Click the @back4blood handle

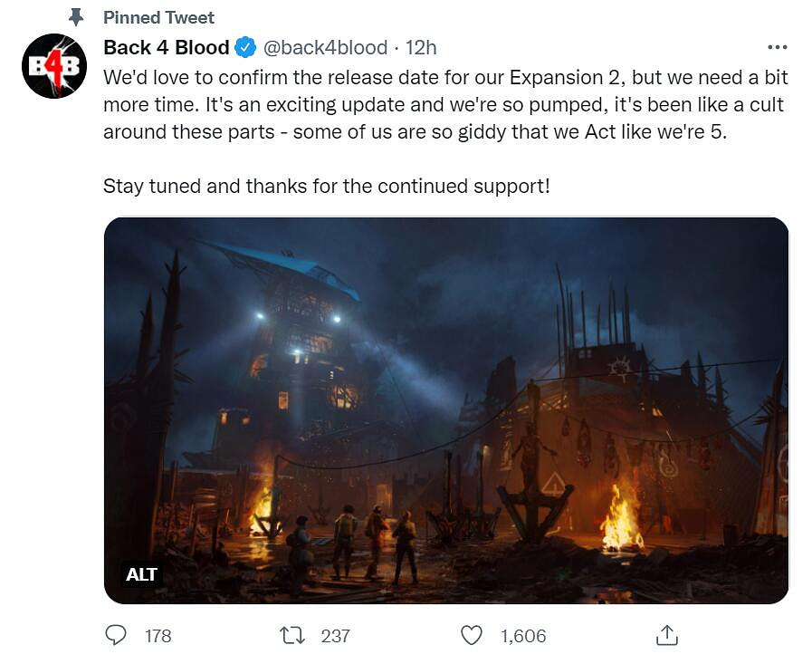(x=325, y=47)
